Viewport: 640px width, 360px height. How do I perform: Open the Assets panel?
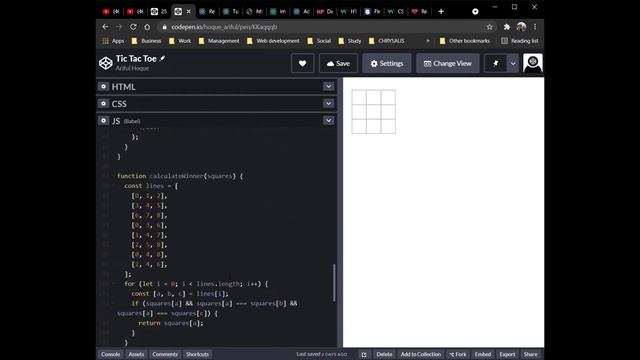[136, 354]
